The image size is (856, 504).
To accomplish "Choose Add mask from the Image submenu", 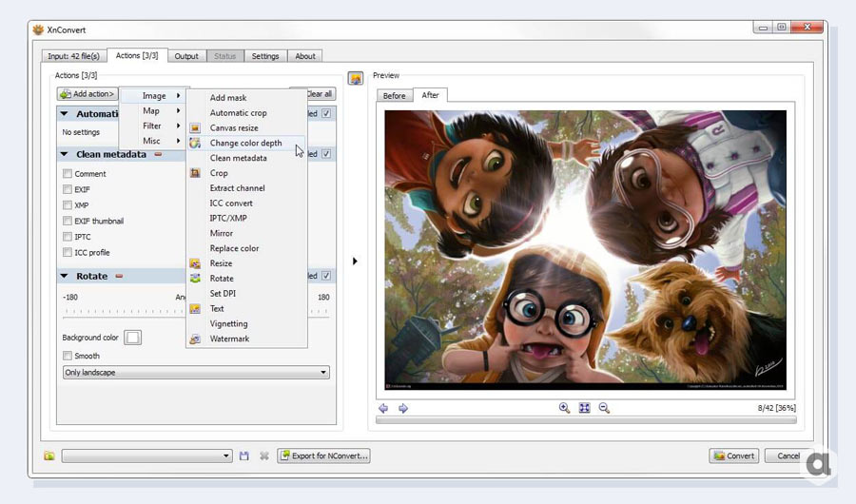I will point(246,97).
